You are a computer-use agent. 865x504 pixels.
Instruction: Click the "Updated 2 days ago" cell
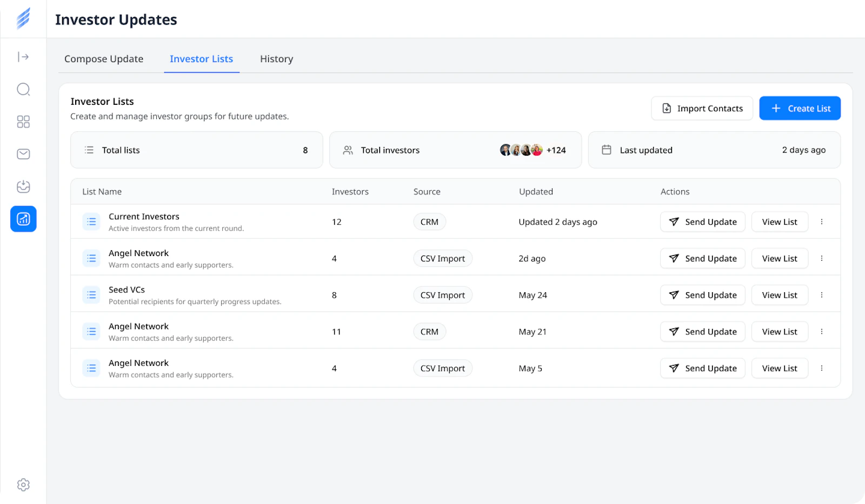[x=558, y=222]
